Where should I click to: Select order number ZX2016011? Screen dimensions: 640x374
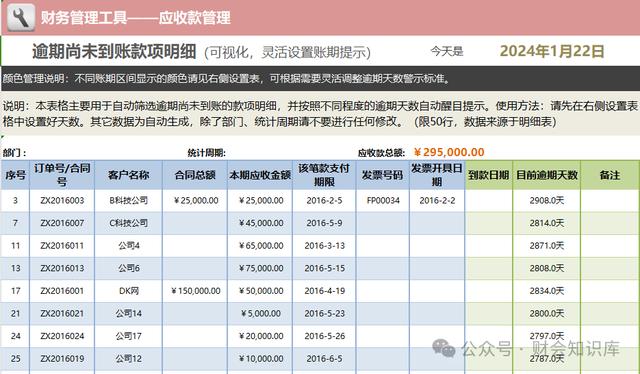pyautogui.click(x=62, y=246)
